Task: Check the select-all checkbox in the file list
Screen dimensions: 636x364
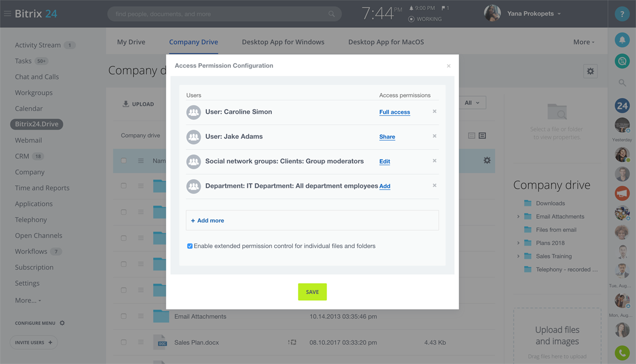Action: pyautogui.click(x=123, y=160)
